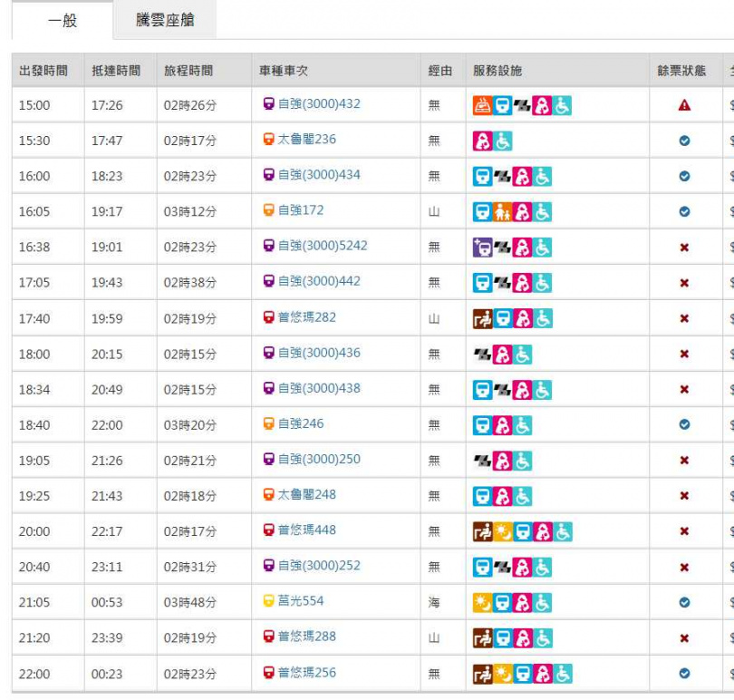This screenshot has width=734, height=700.
Task: Click the black charging icon on 自強(3000)436 row
Action: click(x=481, y=355)
